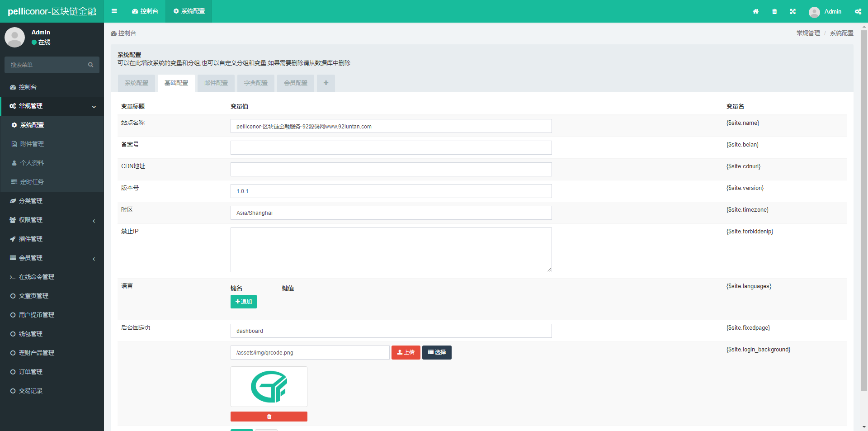Viewport: 868px width, 431px height.
Task: Open the settings gears icon at top right
Action: (858, 11)
